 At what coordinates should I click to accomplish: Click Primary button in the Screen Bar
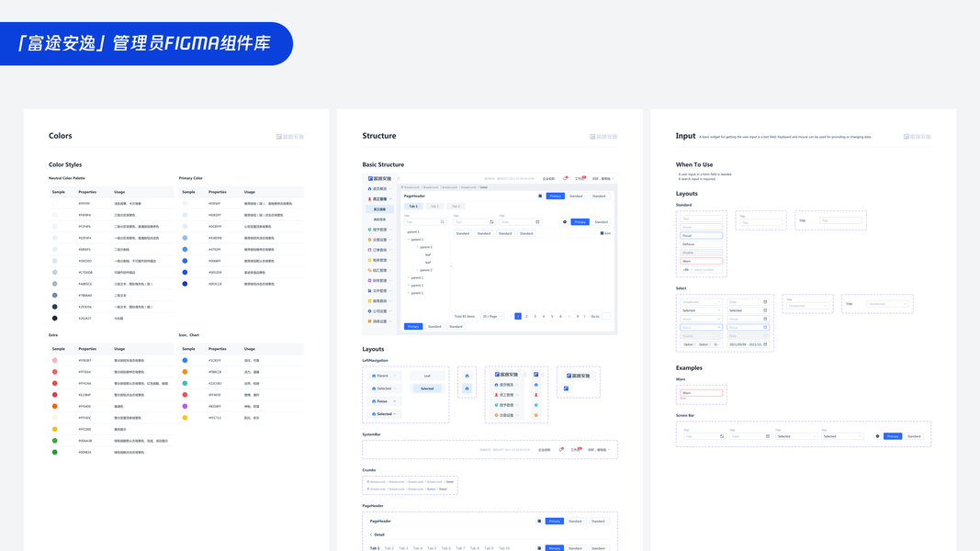893,436
